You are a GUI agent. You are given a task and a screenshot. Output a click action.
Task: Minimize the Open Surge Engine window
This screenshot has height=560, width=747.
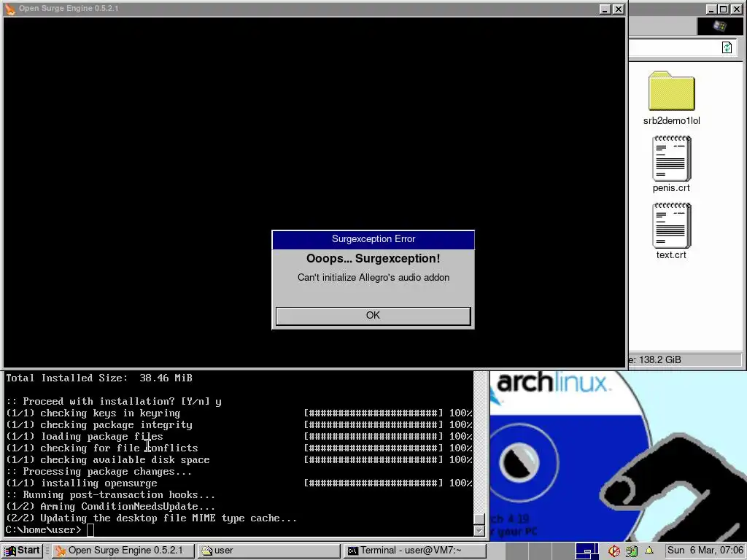pos(605,9)
